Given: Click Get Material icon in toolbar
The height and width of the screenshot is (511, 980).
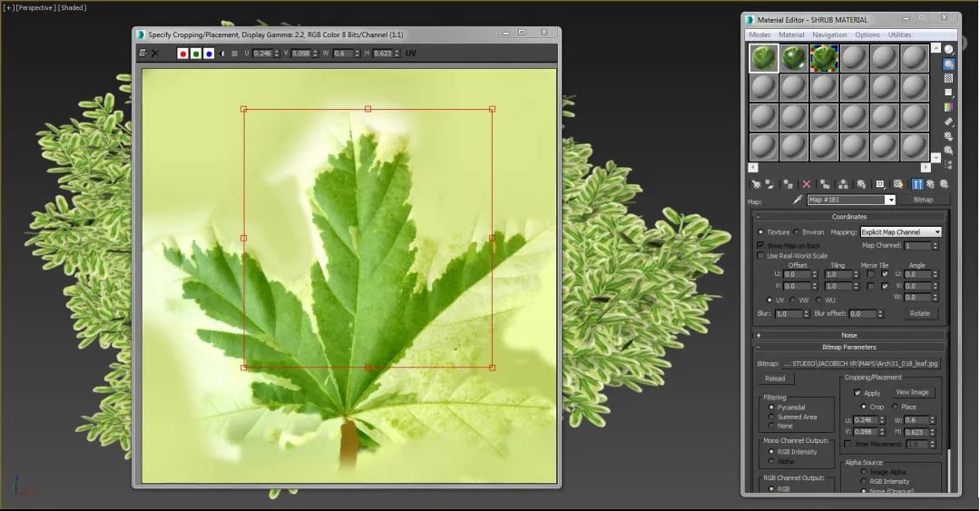Looking at the screenshot, I should coord(755,183).
